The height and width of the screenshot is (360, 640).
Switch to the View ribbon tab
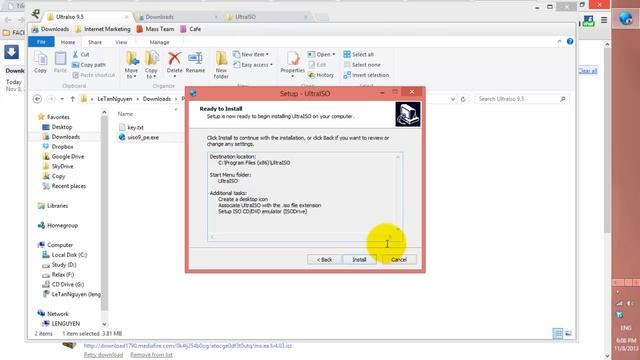click(121, 42)
